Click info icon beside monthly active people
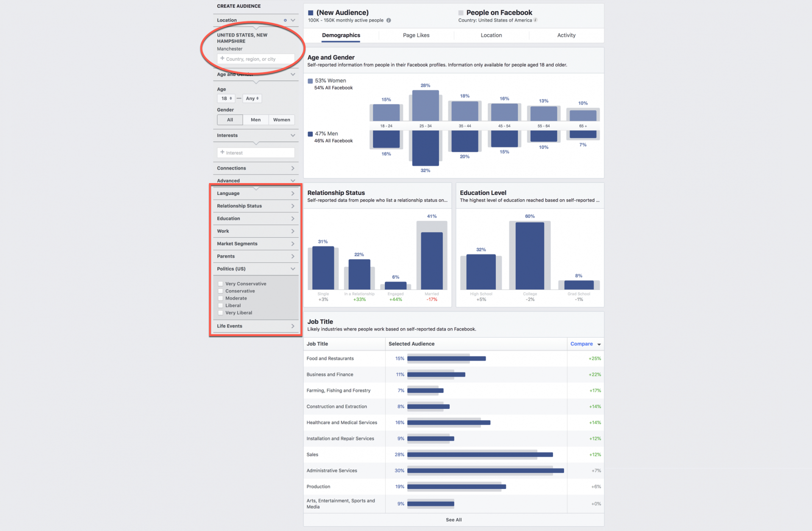This screenshot has width=812, height=531. coord(389,20)
